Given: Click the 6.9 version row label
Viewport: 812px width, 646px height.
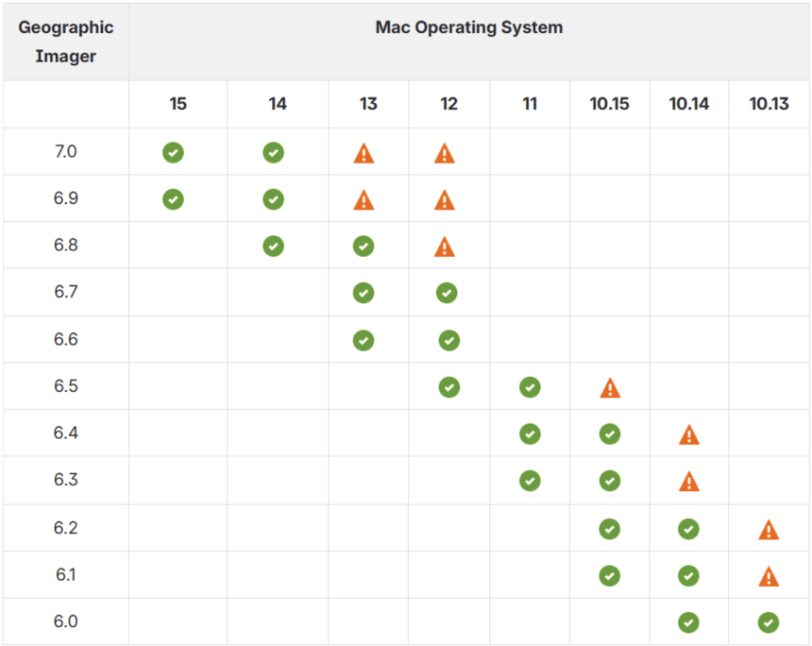Looking at the screenshot, I should [x=66, y=198].
